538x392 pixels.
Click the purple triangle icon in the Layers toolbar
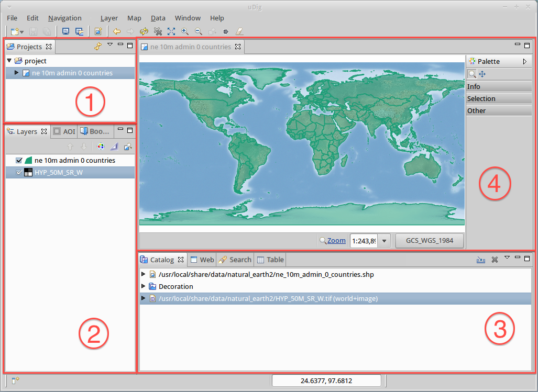(114, 147)
